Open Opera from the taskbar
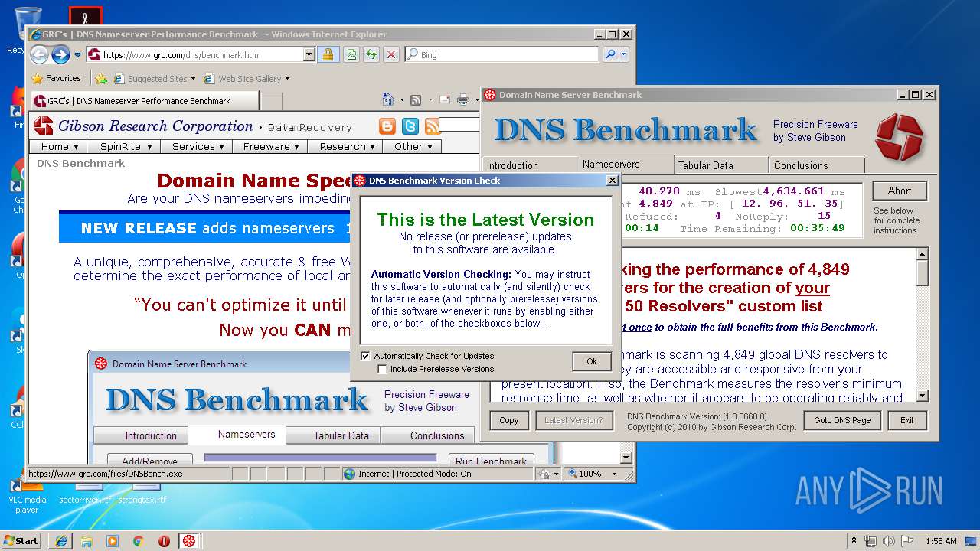Image resolution: width=980 pixels, height=551 pixels. coord(164,540)
